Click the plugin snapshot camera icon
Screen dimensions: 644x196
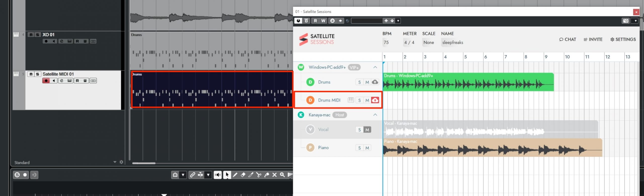(x=626, y=21)
